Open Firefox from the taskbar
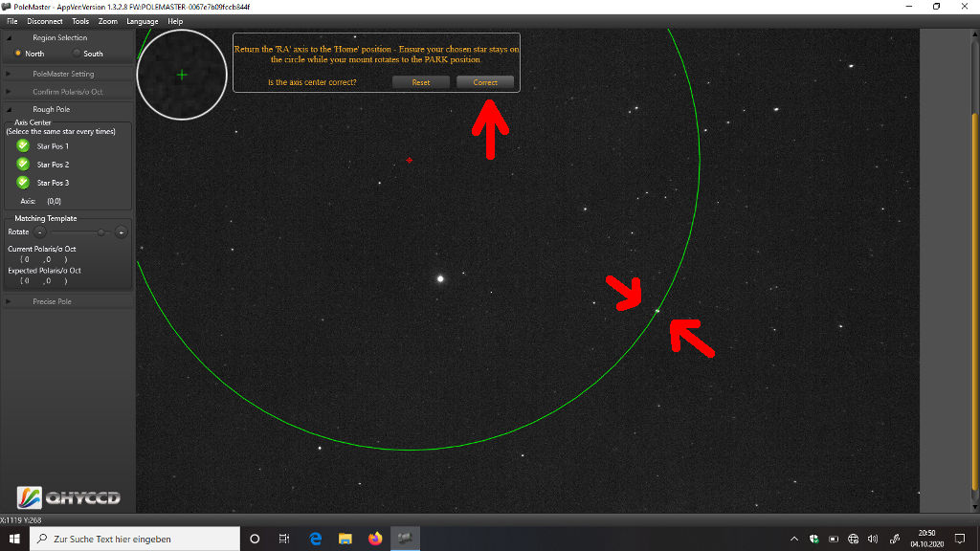The height and width of the screenshot is (551, 980). [374, 539]
